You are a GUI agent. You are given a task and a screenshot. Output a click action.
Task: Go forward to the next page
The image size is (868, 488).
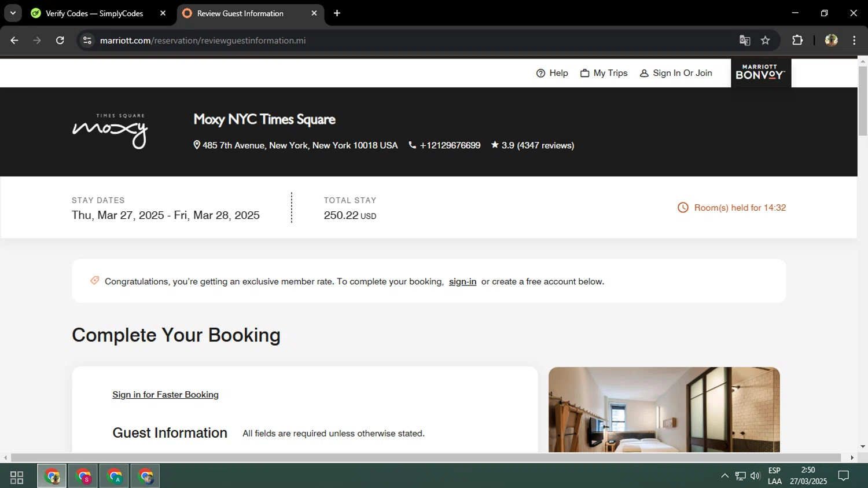(x=37, y=41)
